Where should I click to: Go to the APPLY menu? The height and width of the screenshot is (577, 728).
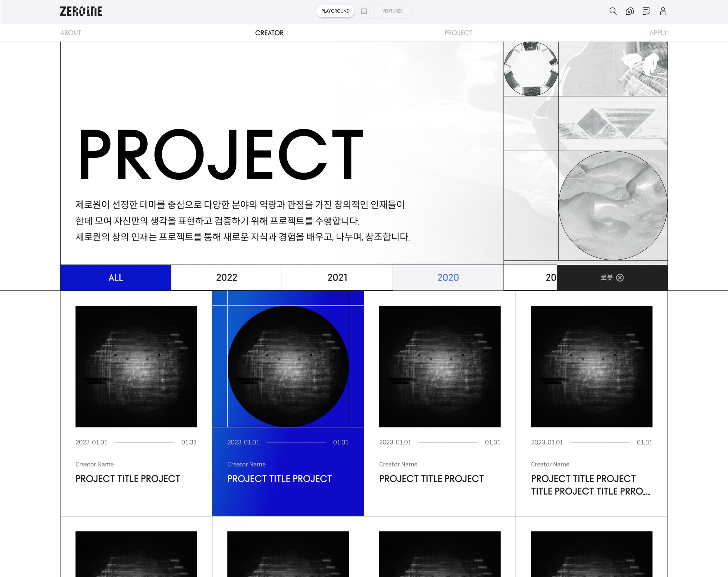point(658,33)
